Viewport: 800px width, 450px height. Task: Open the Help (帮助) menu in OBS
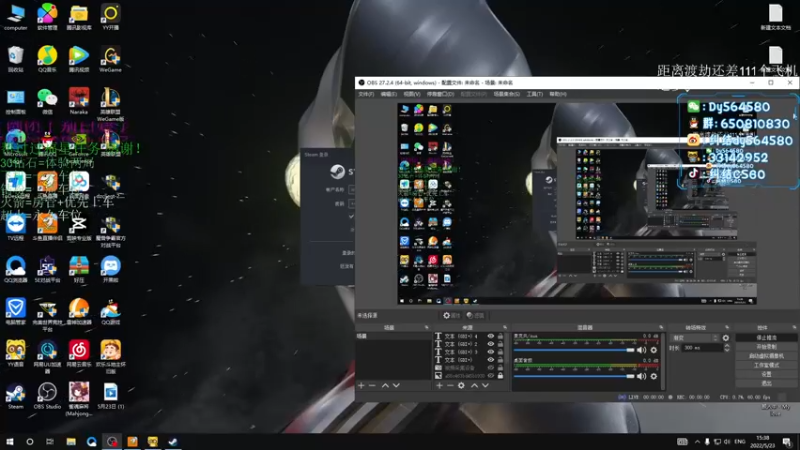558,94
